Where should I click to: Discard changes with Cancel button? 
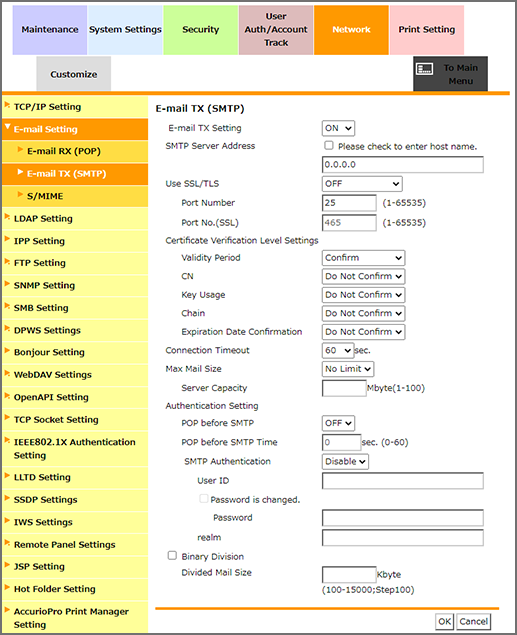474,622
